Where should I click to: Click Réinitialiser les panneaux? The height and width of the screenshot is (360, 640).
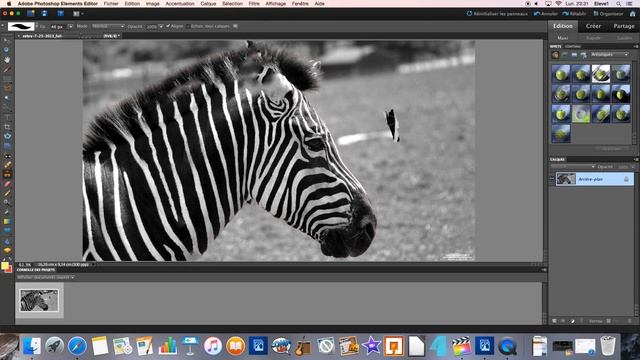click(x=497, y=14)
